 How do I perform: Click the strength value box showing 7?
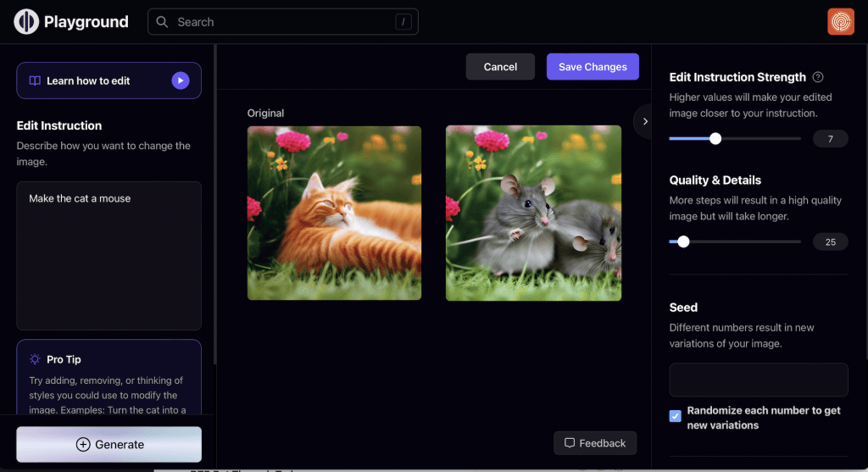coord(830,139)
